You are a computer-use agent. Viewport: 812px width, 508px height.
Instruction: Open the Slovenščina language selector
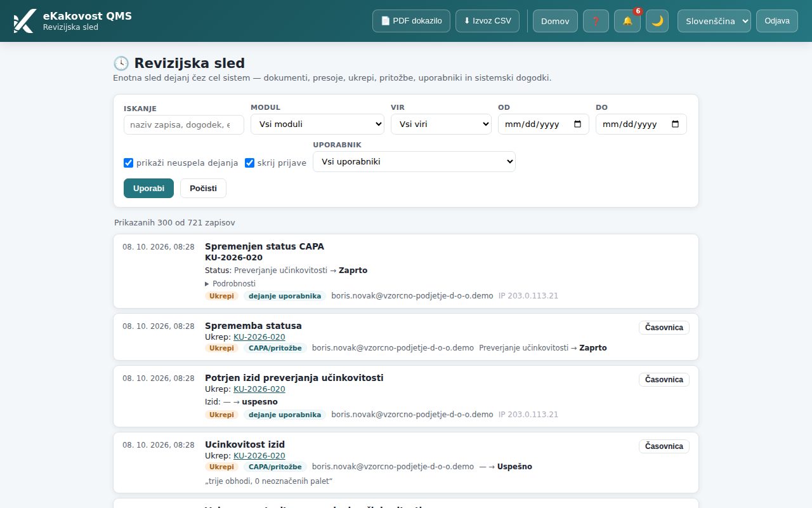714,21
